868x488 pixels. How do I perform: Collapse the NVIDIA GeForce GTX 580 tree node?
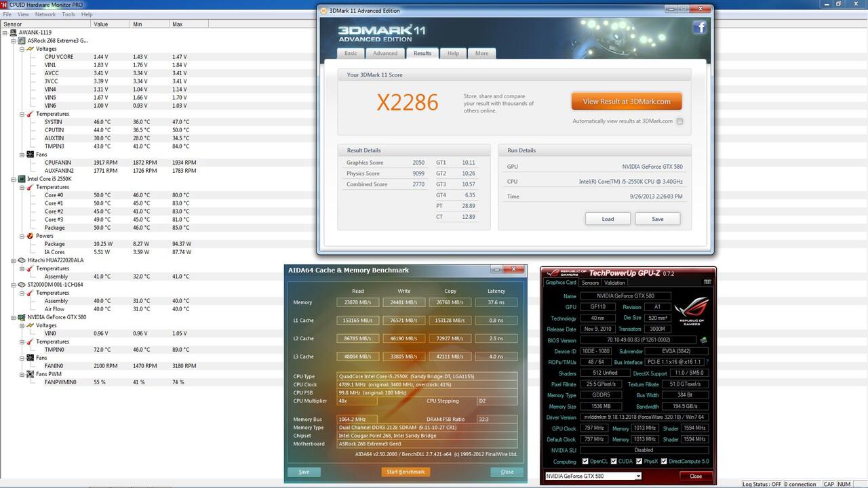[x=14, y=317]
